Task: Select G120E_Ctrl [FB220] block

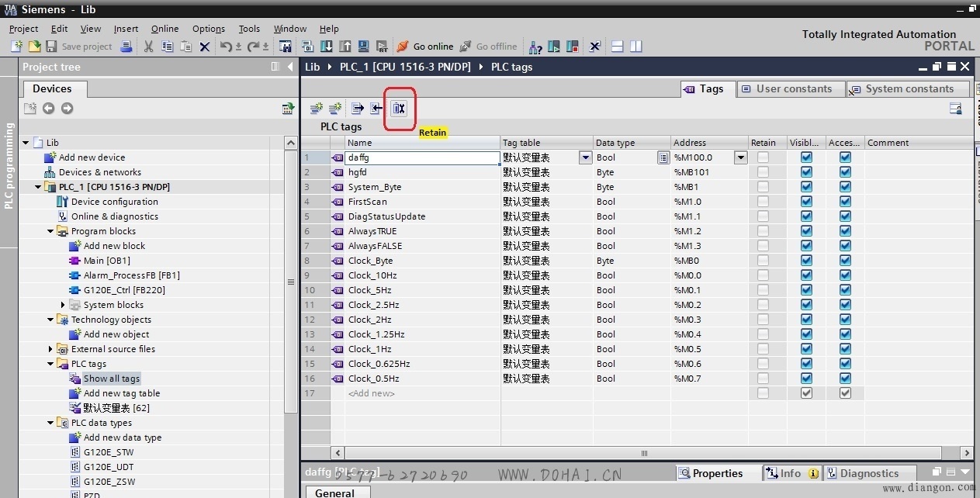Action: (124, 290)
